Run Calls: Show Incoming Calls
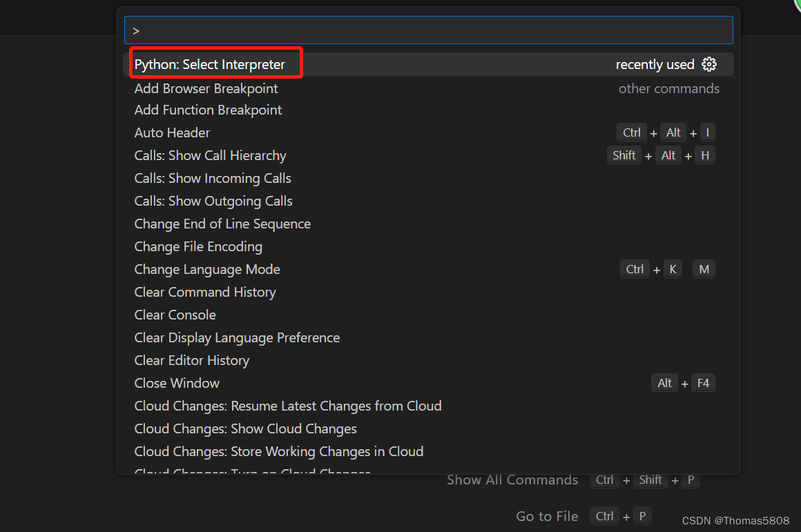The height and width of the screenshot is (532, 801). click(x=212, y=178)
